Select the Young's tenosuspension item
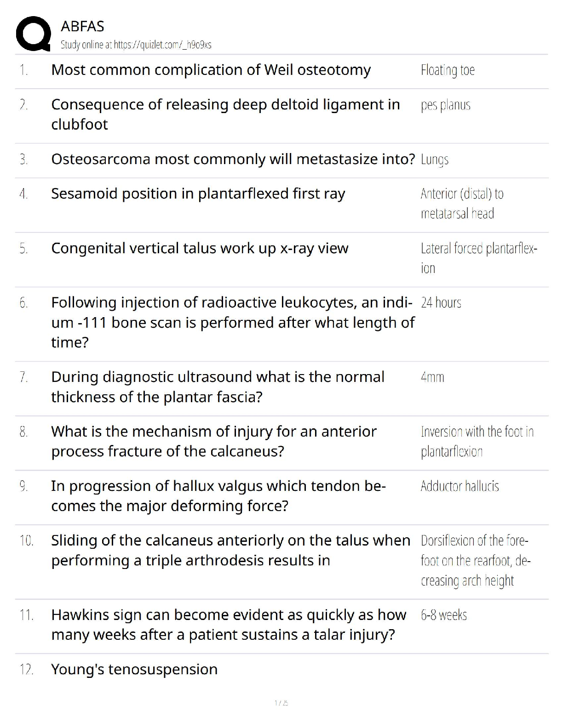 coord(134,670)
